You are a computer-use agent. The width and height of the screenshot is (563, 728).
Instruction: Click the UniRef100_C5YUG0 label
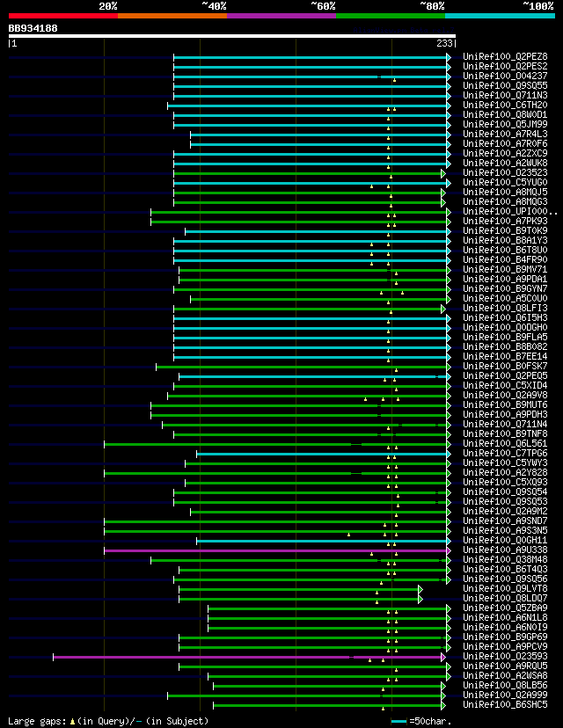click(505, 183)
